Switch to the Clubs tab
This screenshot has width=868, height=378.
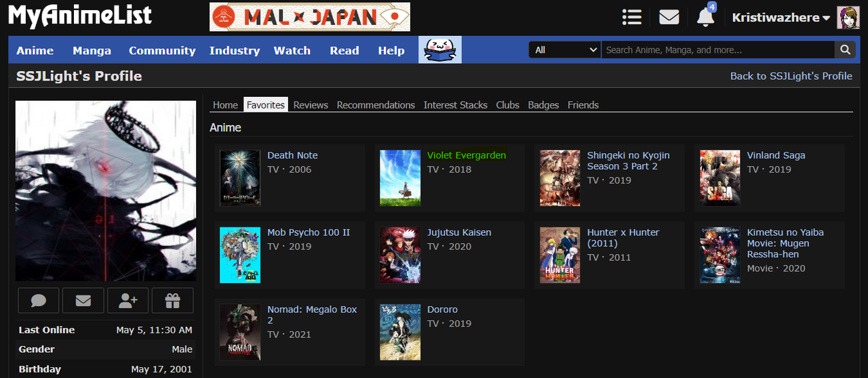507,104
